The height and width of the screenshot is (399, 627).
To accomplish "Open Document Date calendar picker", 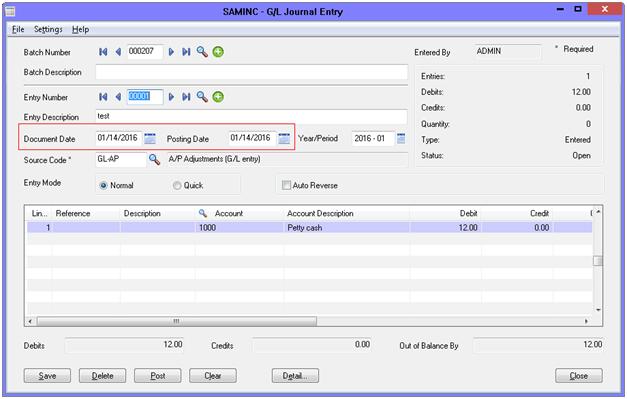I will [x=150, y=138].
